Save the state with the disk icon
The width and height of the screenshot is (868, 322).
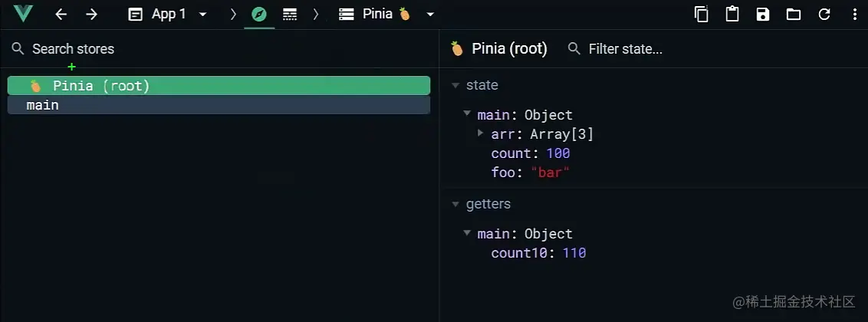[x=763, y=14]
